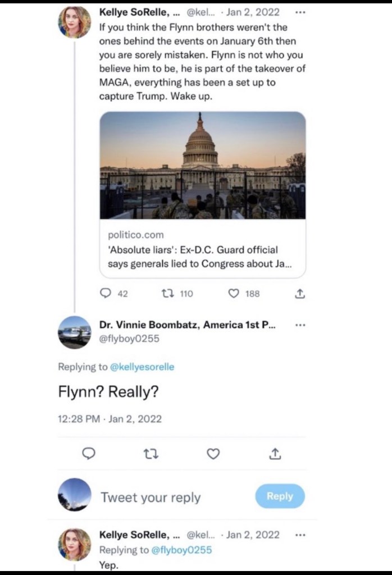The width and height of the screenshot is (392, 575).
Task: Retweet the 'Flynn? Really?' tweet
Action: (152, 454)
